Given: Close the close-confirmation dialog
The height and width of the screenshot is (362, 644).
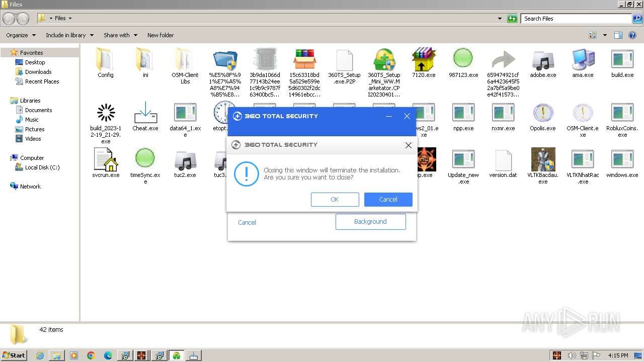Looking at the screenshot, I should pos(409,145).
